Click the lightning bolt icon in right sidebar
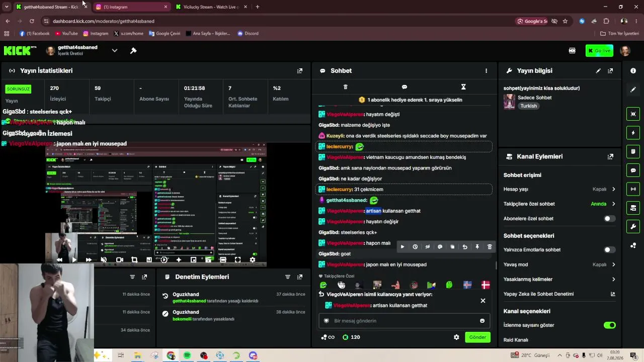 (x=633, y=133)
